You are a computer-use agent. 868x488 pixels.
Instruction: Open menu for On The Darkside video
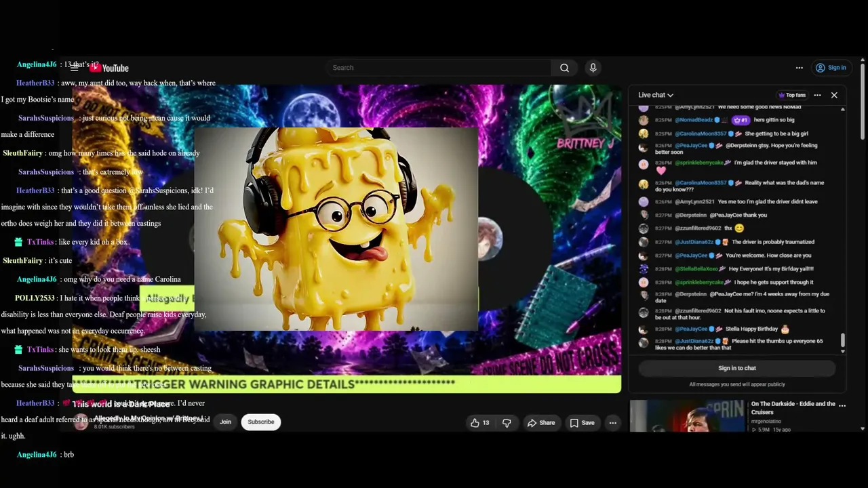click(842, 405)
